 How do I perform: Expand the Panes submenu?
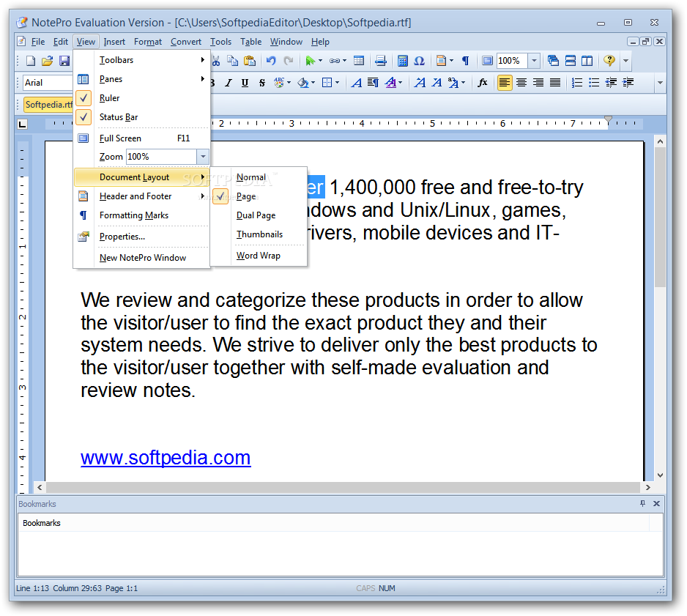coord(141,79)
